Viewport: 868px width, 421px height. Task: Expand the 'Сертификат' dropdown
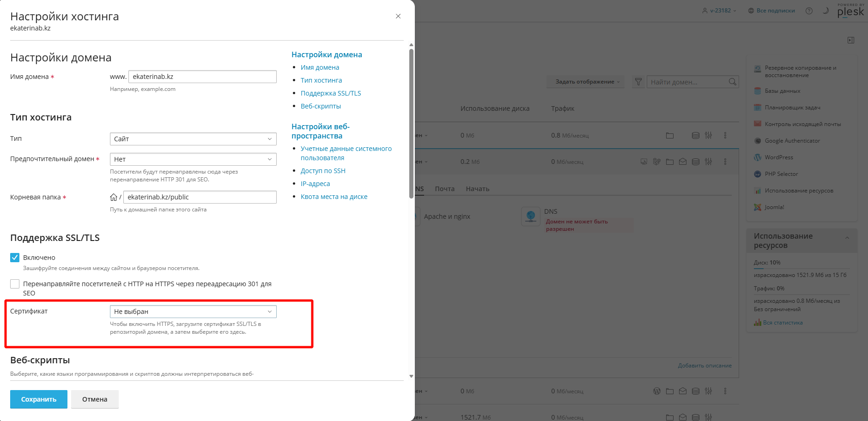tap(193, 312)
